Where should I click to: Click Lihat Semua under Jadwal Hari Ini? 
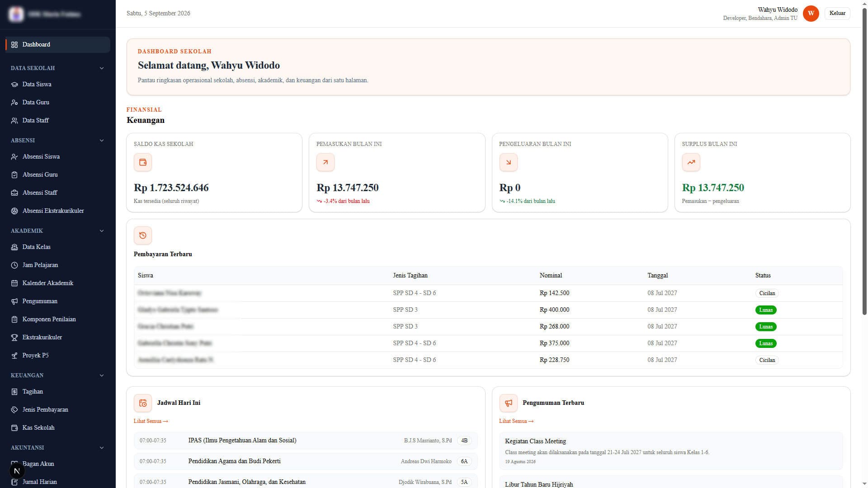coord(151,421)
